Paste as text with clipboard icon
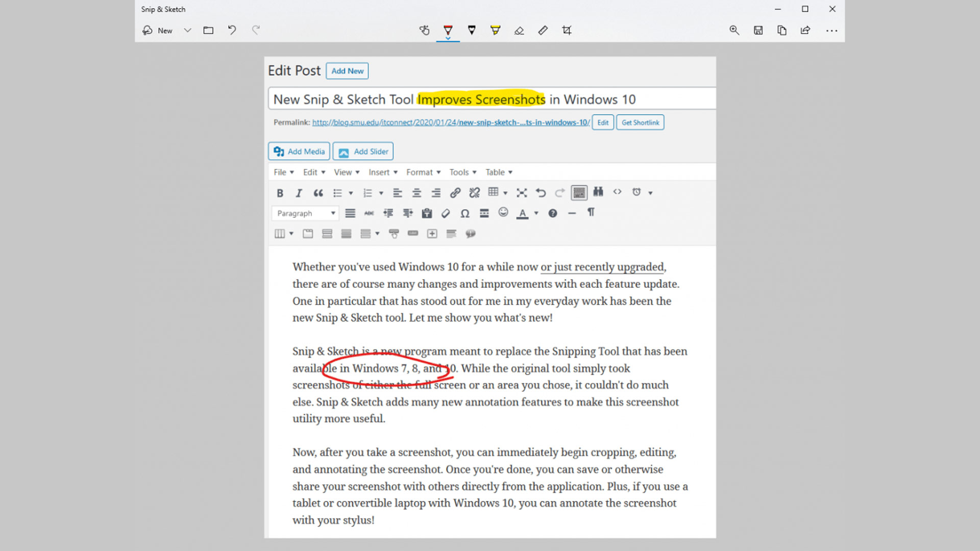Viewport: 980px width, 551px height. coord(427,213)
